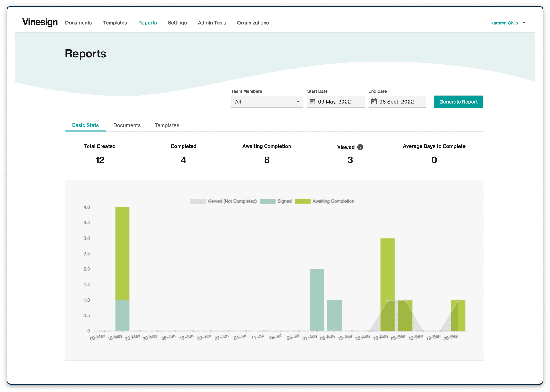This screenshot has width=550, height=392.
Task: Click the dropdown arrow in Team Members field
Action: (x=298, y=102)
